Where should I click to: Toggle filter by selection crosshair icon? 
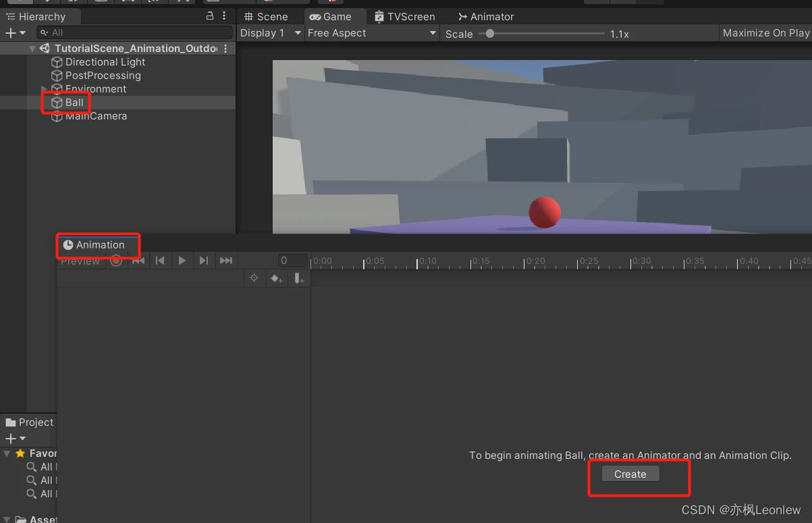click(254, 278)
